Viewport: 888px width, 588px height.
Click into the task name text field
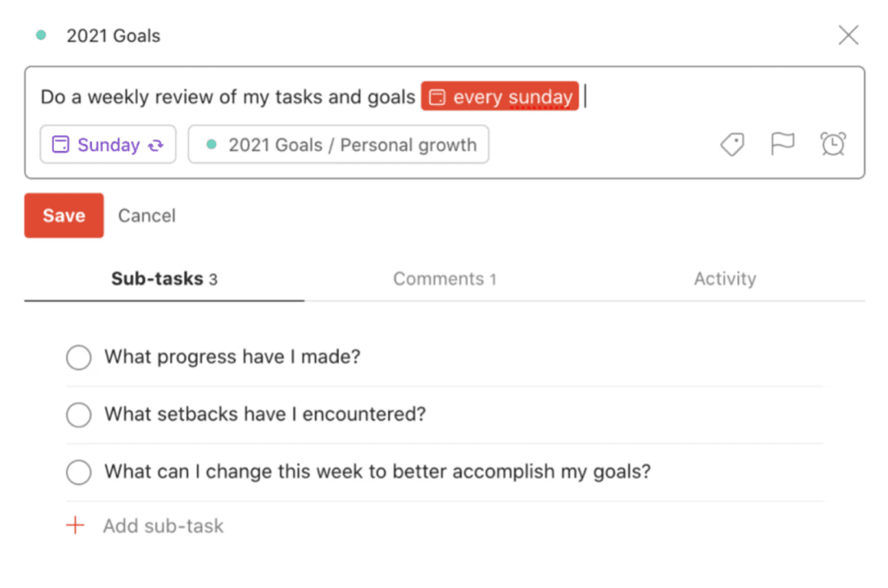[x=227, y=97]
